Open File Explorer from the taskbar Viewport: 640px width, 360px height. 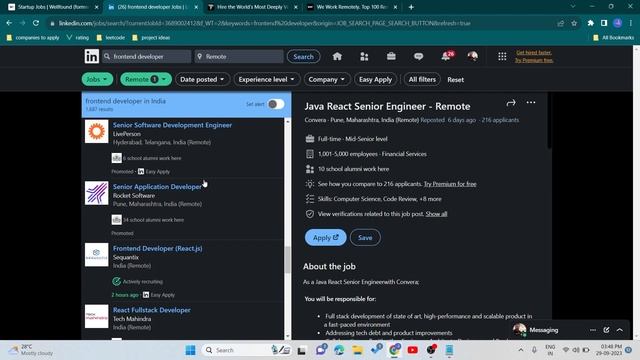pyautogui.click(x=358, y=350)
